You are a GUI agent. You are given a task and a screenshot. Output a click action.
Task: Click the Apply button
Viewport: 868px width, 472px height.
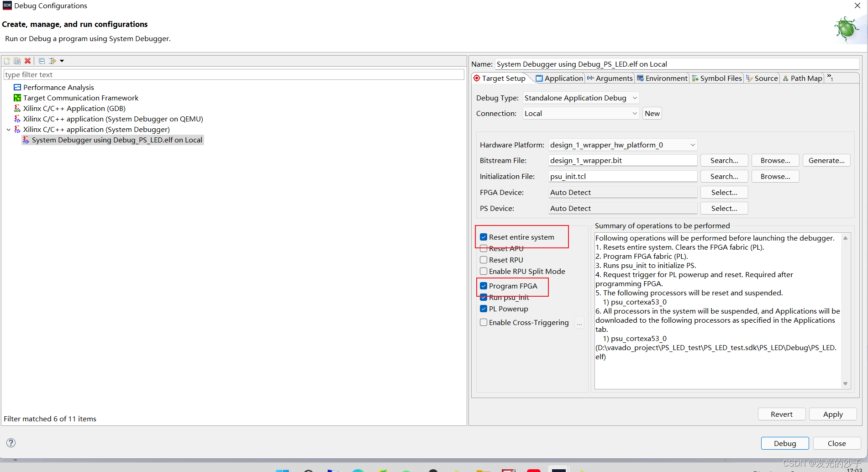pyautogui.click(x=832, y=414)
